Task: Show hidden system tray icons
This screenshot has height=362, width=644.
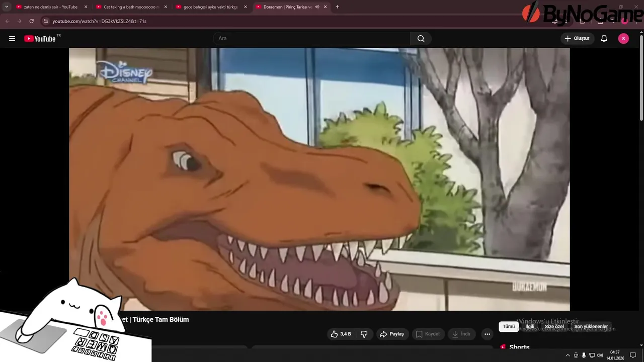Action: [568, 355]
